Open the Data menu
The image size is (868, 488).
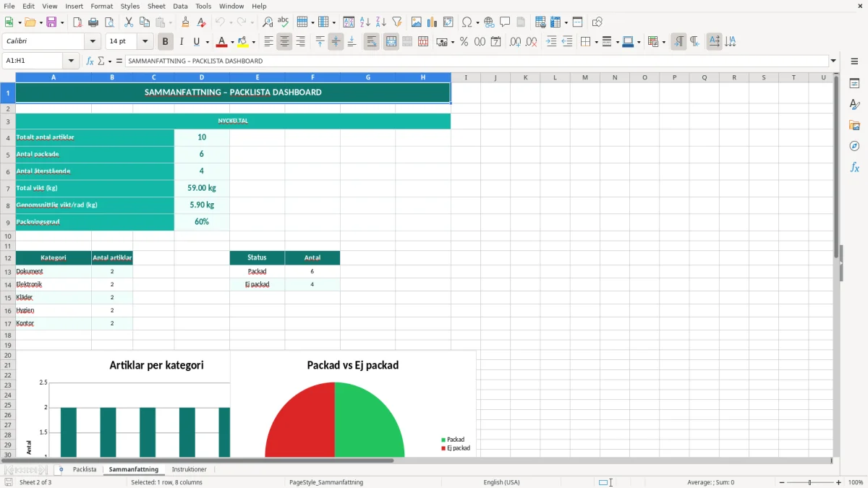(x=180, y=6)
